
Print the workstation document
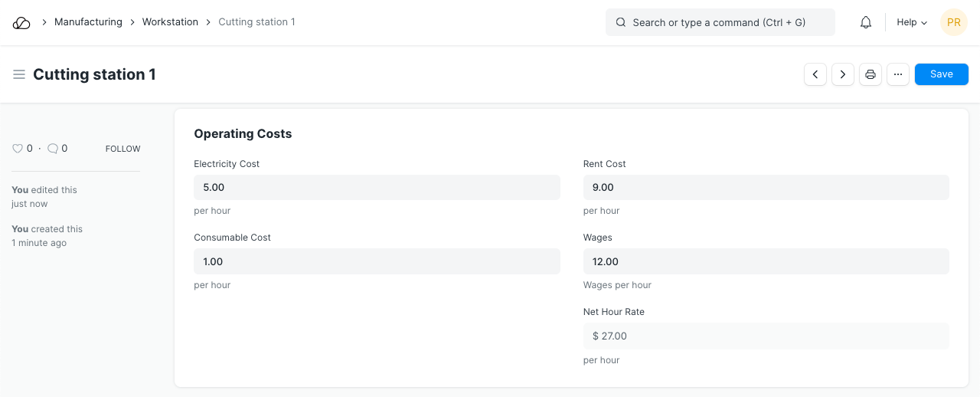click(x=871, y=74)
